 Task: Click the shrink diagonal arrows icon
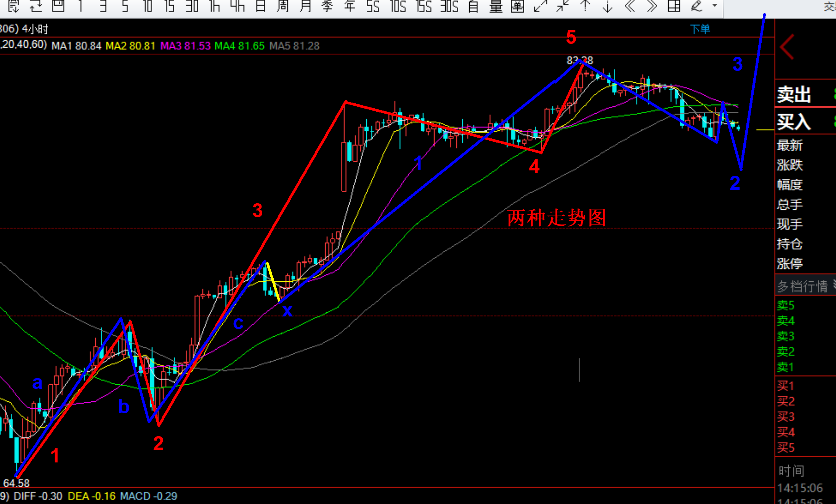563,6
